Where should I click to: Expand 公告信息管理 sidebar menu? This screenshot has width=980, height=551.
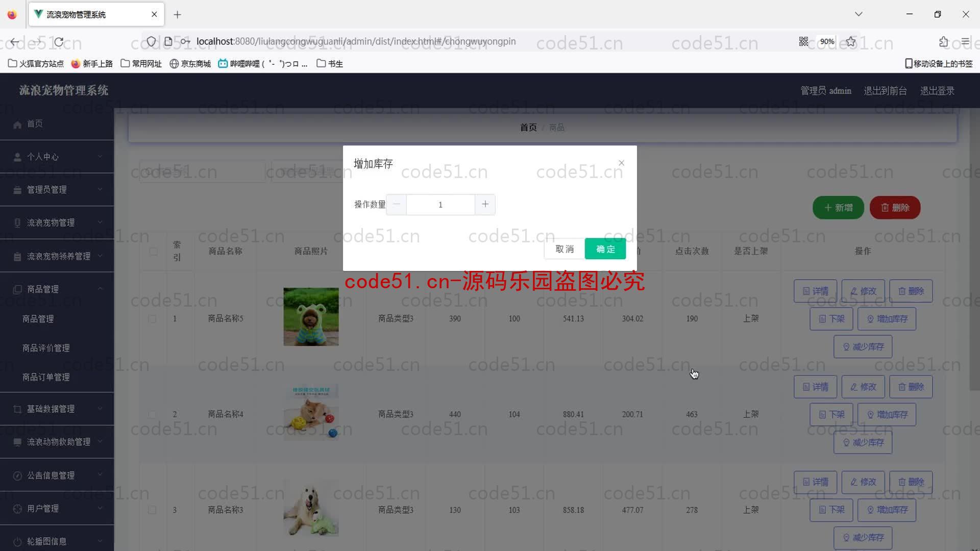click(57, 475)
